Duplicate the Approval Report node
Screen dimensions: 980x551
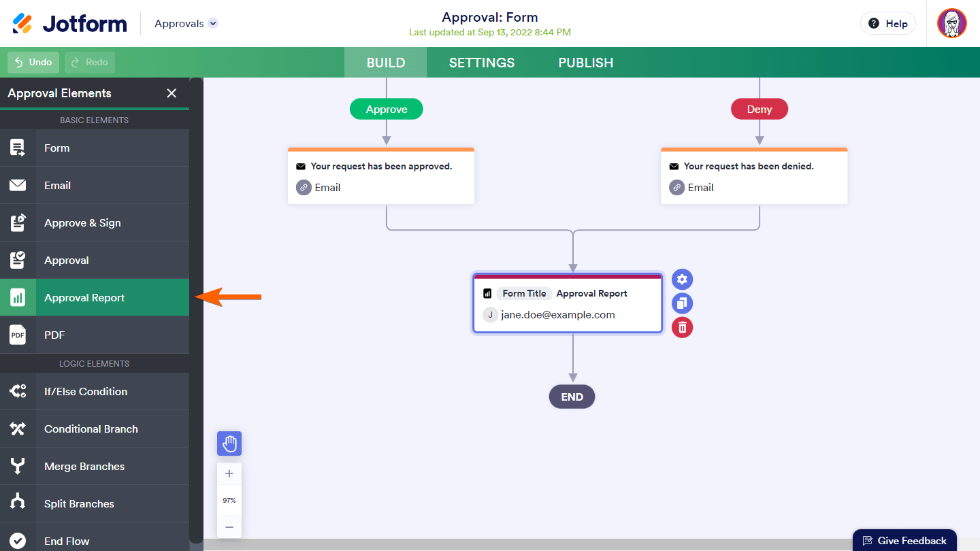682,303
